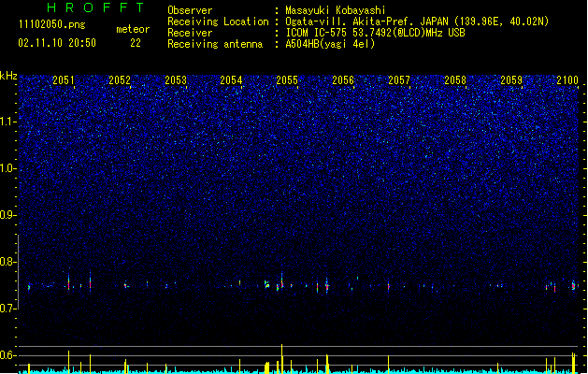The image size is (588, 374).
Task: Select the file name 11102050.png
Action: coord(51,24)
